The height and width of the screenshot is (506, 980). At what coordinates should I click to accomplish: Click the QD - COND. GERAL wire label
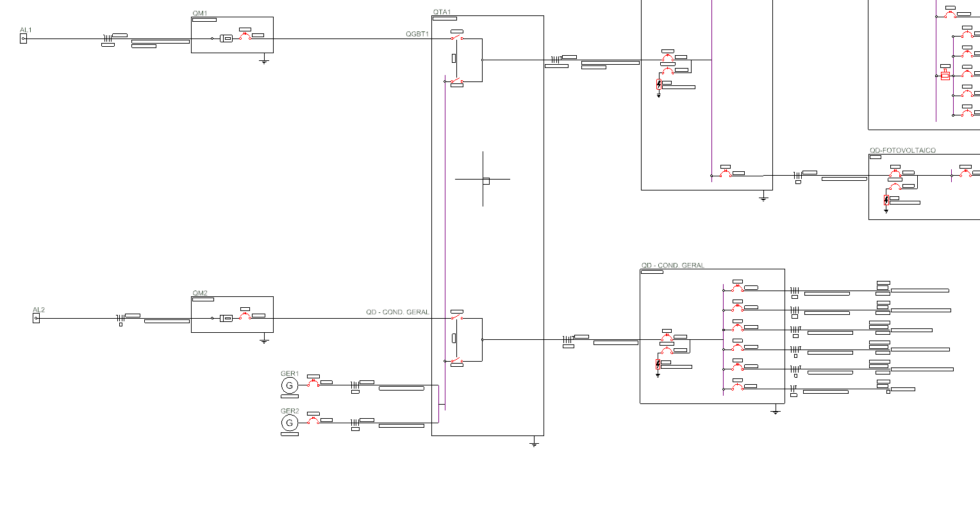[397, 314]
